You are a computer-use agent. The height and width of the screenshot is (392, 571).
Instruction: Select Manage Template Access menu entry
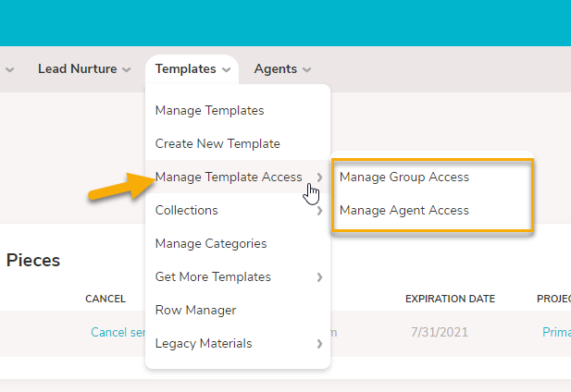click(x=238, y=177)
